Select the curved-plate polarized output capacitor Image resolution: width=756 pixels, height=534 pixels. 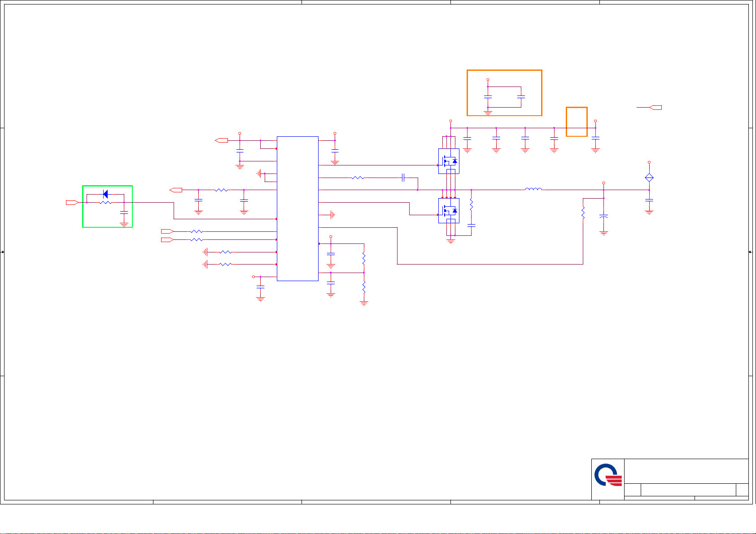click(604, 216)
